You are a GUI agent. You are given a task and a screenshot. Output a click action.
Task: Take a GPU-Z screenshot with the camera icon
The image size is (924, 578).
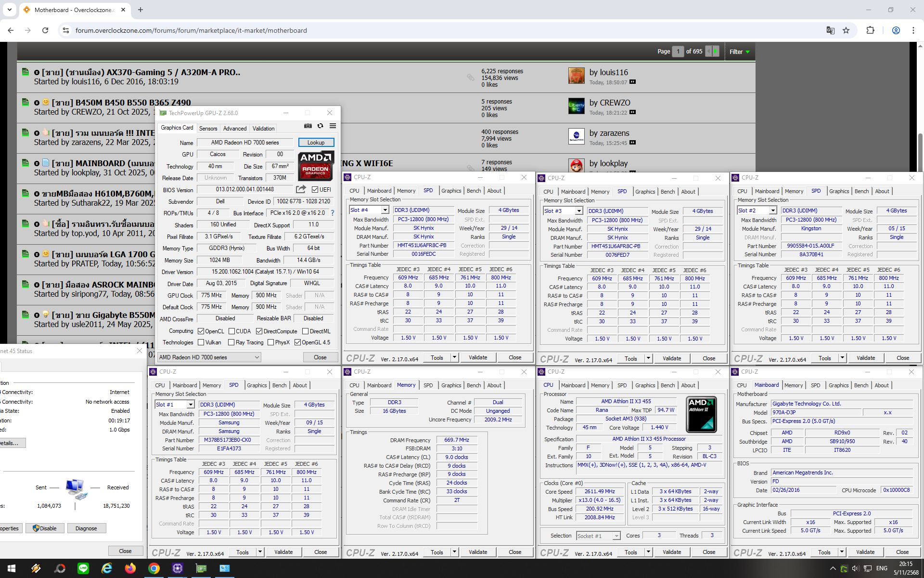(308, 126)
